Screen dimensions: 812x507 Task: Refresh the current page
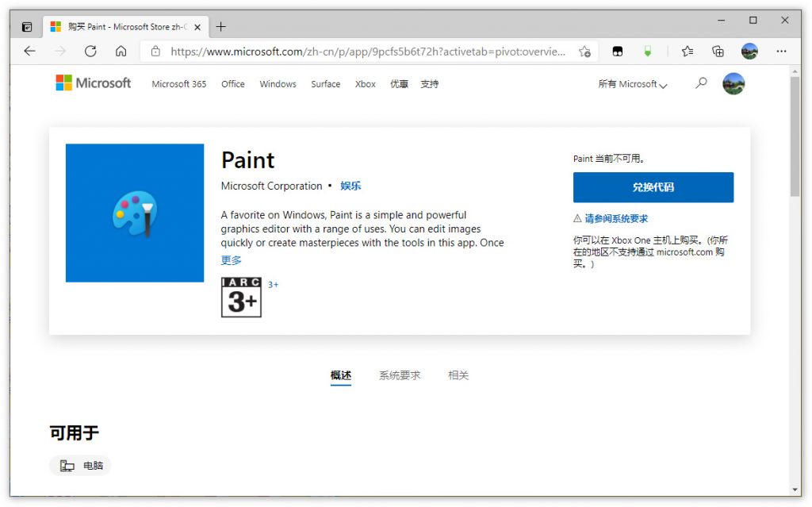[x=90, y=51]
